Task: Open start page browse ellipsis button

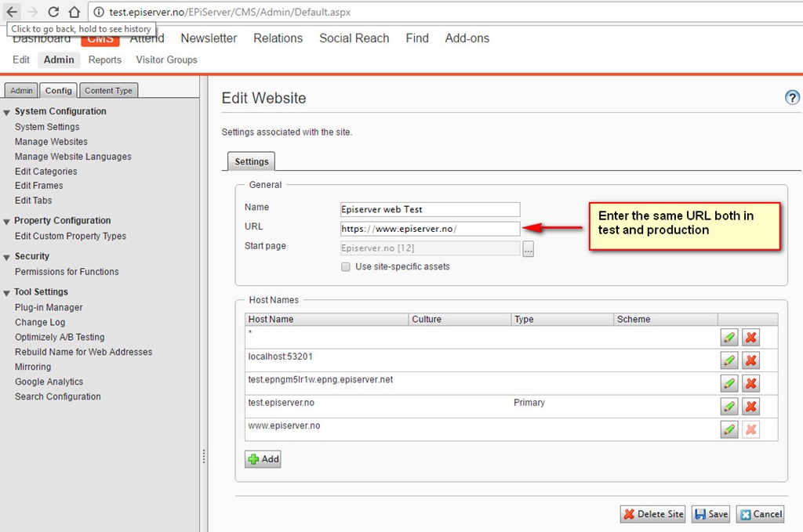Action: coord(528,249)
